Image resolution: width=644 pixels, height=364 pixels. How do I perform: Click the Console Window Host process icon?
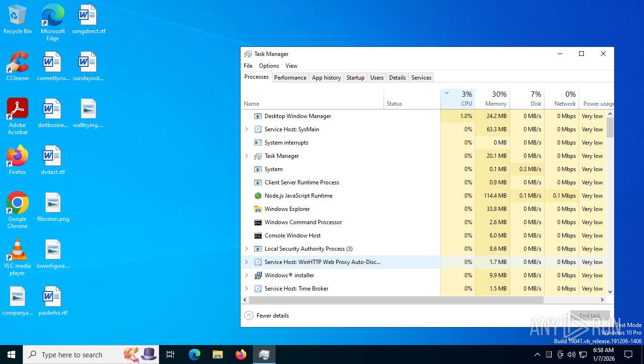click(258, 236)
